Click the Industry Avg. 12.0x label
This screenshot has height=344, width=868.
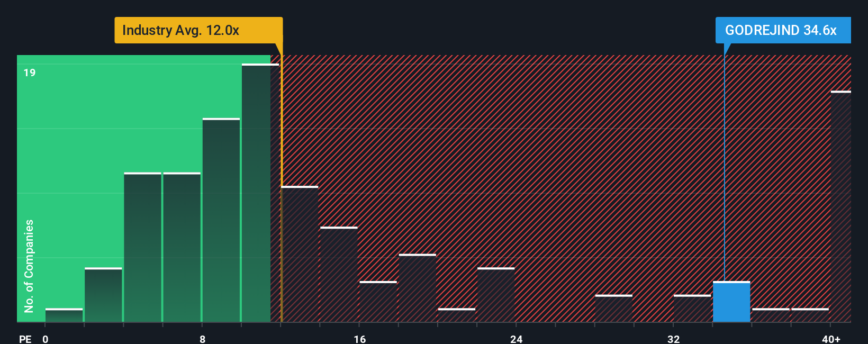(198, 30)
